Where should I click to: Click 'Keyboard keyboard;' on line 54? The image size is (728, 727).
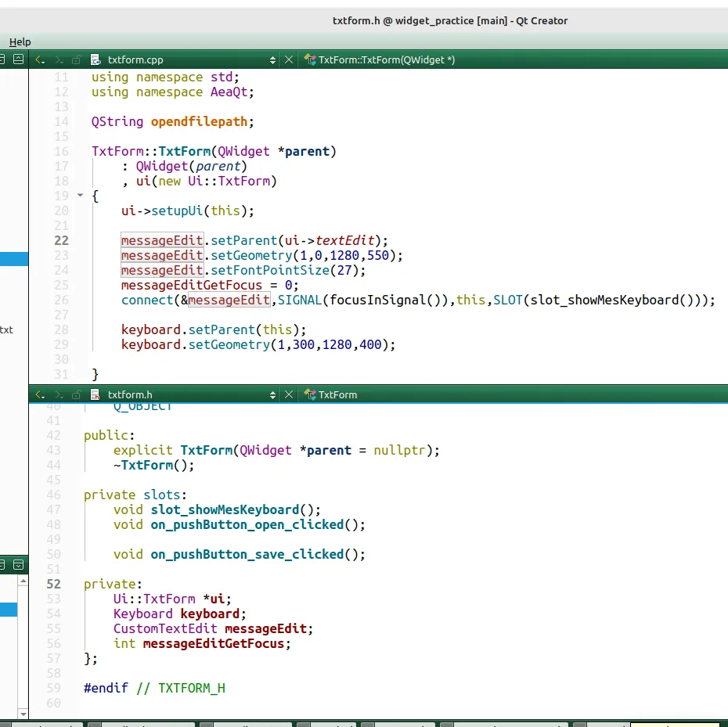[180, 614]
